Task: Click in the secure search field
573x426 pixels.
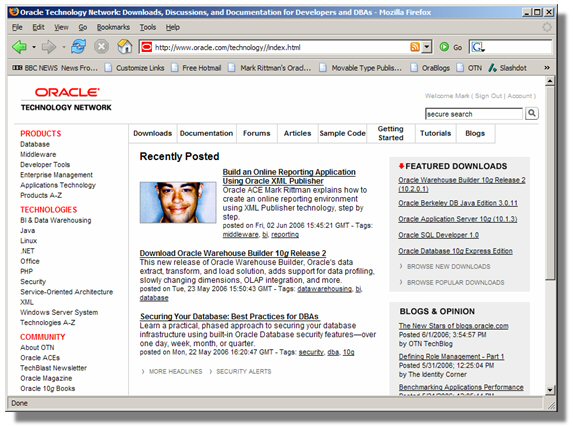Action: 474,114
